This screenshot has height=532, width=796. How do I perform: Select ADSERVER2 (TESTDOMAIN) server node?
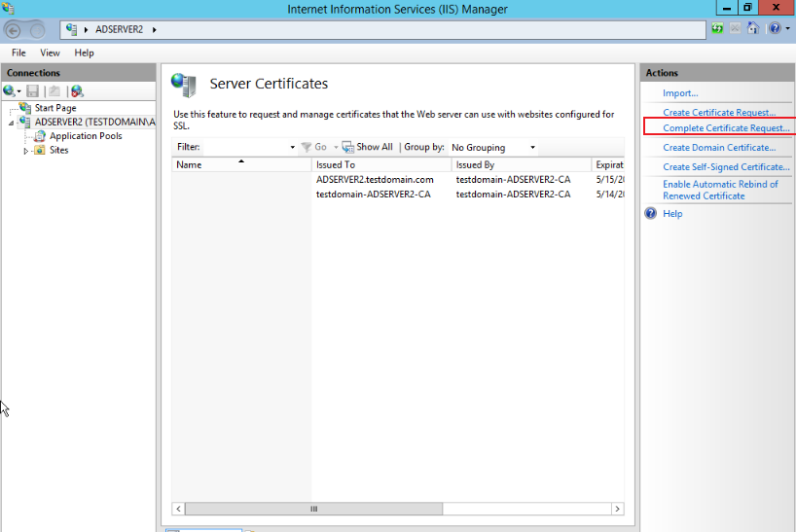[95, 123]
